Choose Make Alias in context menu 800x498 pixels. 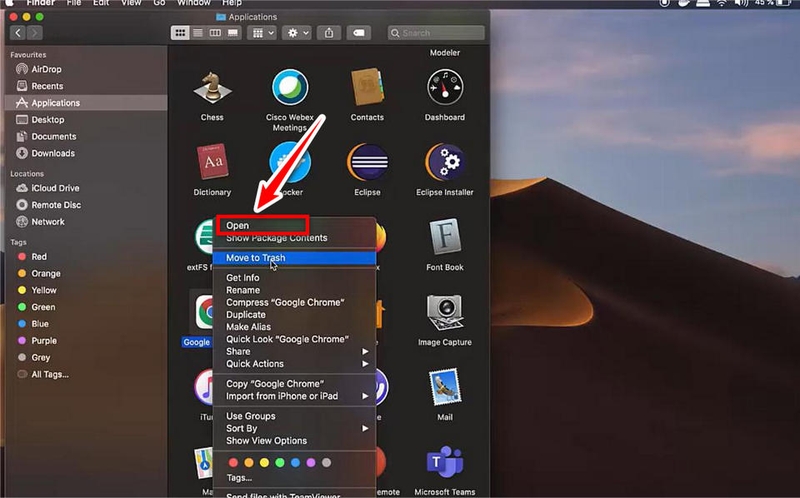coord(294,327)
